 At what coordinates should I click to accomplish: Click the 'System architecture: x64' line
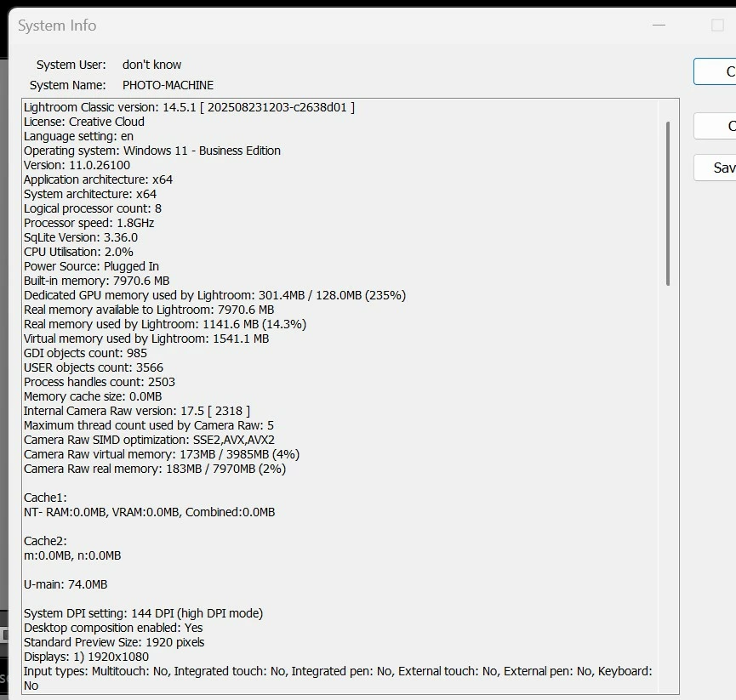pyautogui.click(x=90, y=194)
